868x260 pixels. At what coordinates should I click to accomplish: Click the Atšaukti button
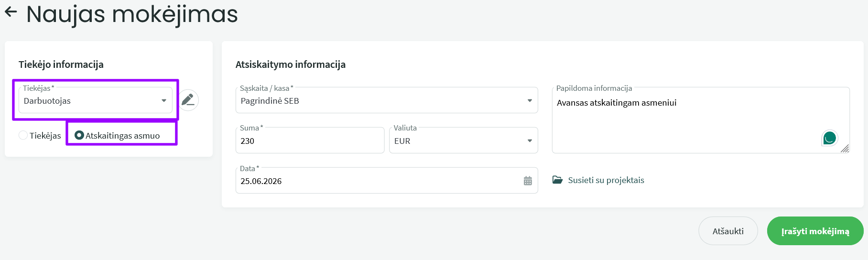(x=728, y=231)
